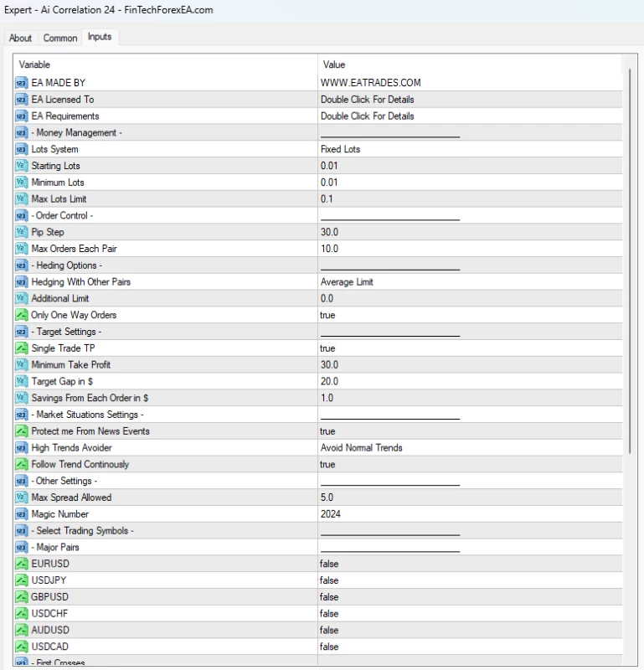Image resolution: width=644 pixels, height=670 pixels.
Task: Enable the USDJPY false value
Action: 329,580
